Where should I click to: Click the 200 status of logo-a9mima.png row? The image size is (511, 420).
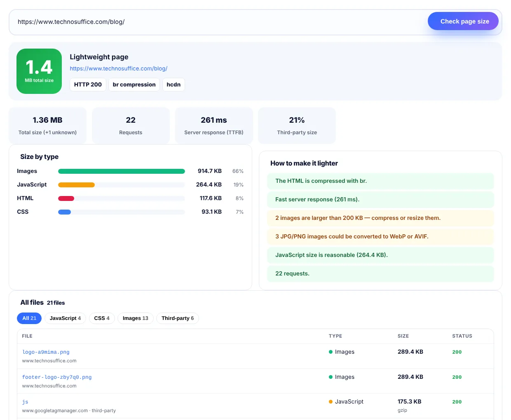point(457,352)
